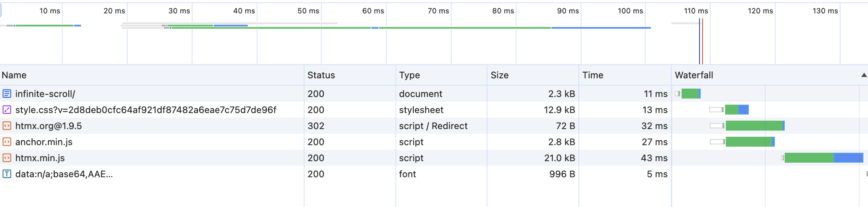
Task: Click the waterfall bar for style.css
Action: (x=729, y=110)
